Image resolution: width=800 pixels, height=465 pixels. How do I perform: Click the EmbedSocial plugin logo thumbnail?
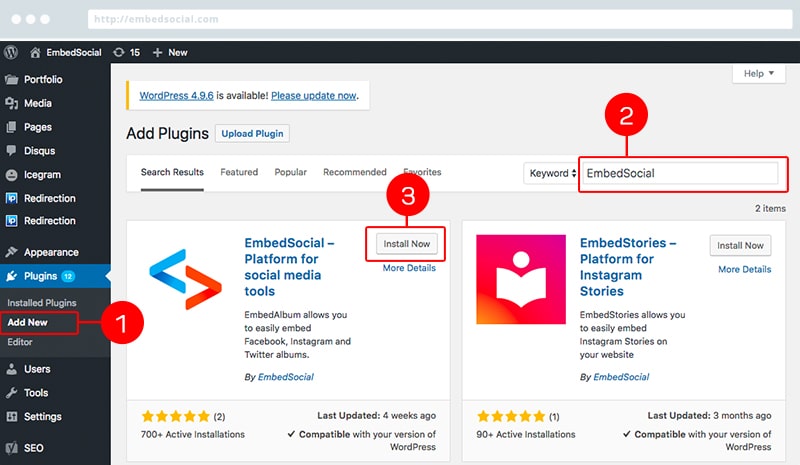185,279
